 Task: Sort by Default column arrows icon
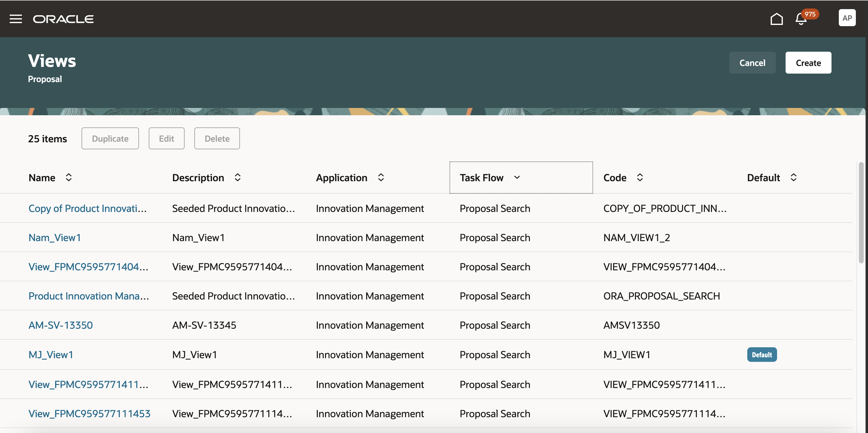click(x=793, y=178)
